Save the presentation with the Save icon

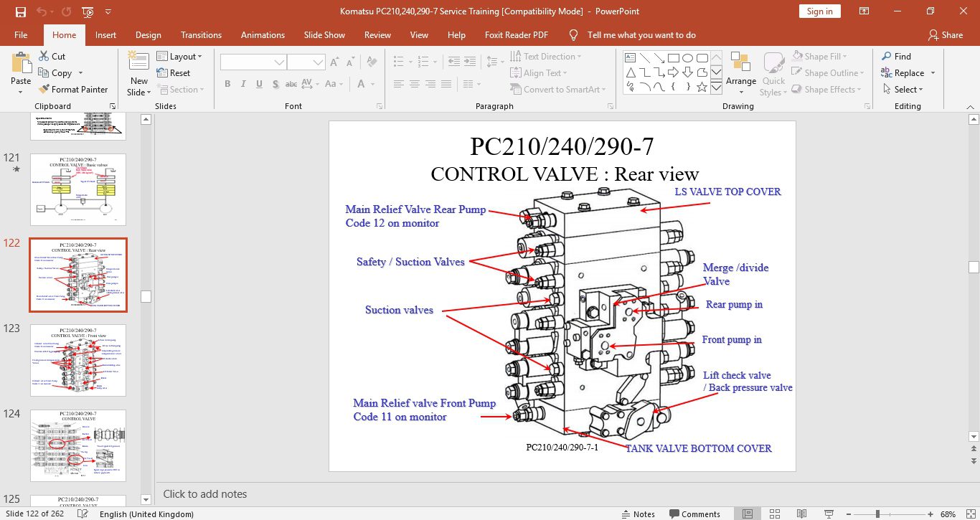point(20,11)
